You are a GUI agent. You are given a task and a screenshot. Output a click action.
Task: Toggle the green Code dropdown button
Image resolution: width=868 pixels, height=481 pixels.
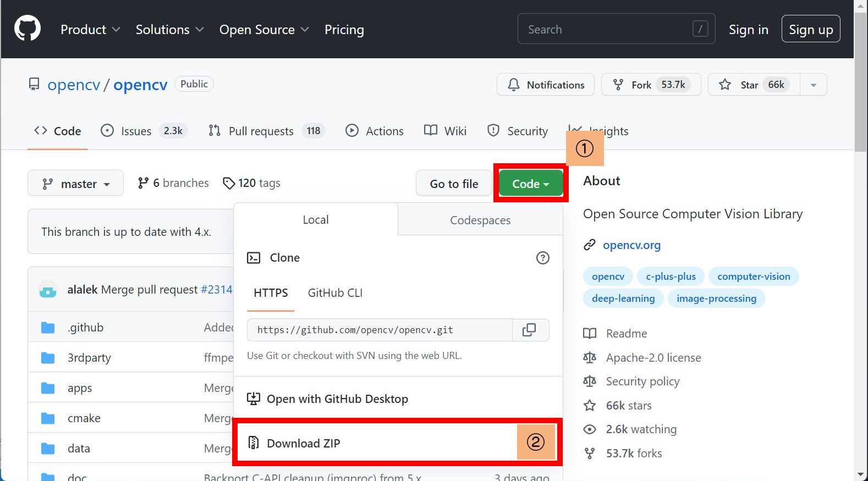tap(530, 184)
